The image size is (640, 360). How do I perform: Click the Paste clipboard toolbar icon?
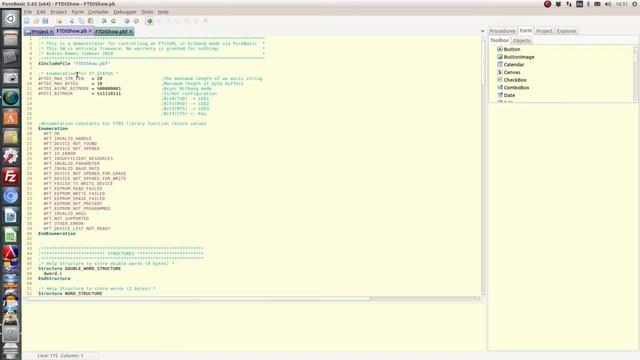click(x=91, y=21)
